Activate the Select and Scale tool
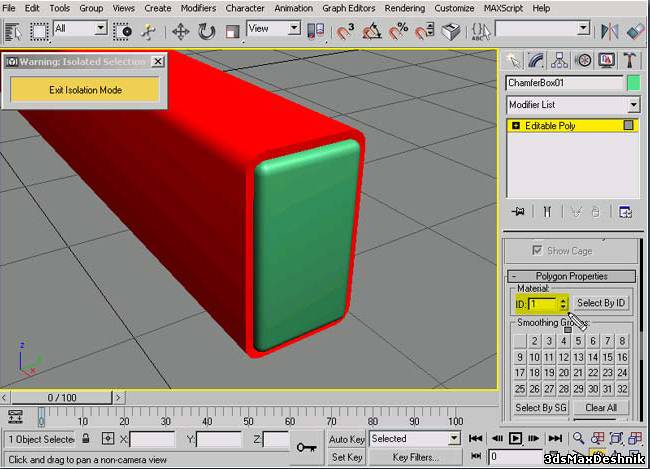 [x=232, y=32]
